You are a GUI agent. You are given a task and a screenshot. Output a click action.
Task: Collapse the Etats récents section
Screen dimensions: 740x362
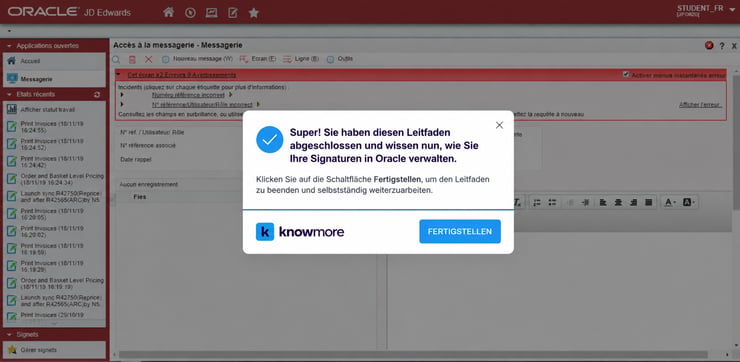pyautogui.click(x=9, y=94)
